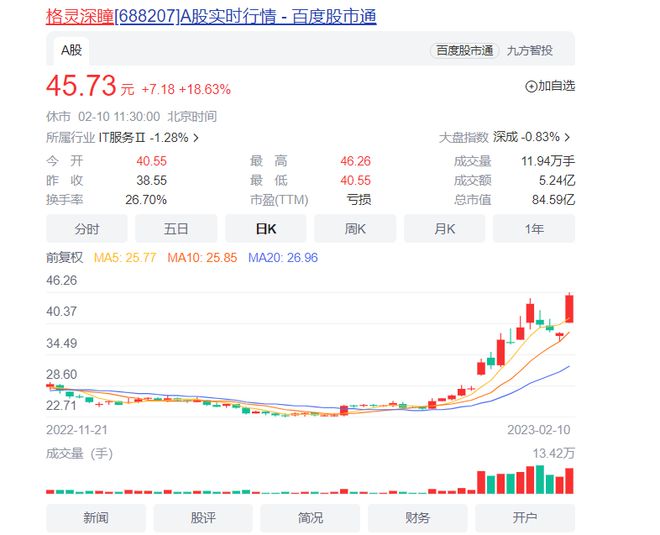Open the 财务 section button
This screenshot has height=535, width=660.
coord(418,518)
